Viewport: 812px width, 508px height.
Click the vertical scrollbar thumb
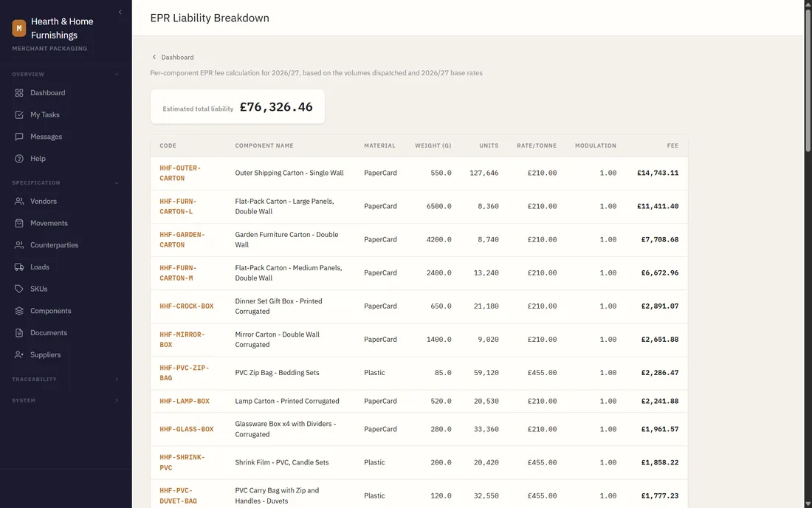[x=808, y=79]
